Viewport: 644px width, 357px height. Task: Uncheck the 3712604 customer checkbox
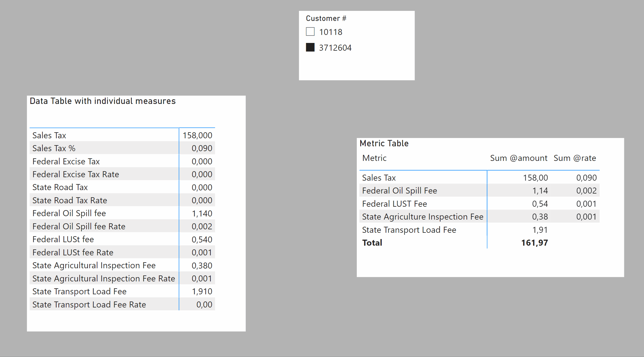(x=310, y=47)
